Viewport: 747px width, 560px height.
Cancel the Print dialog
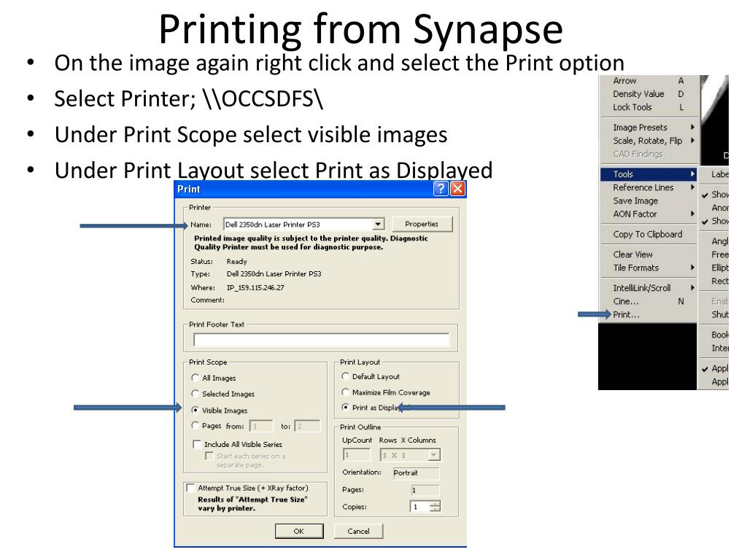pos(358,531)
